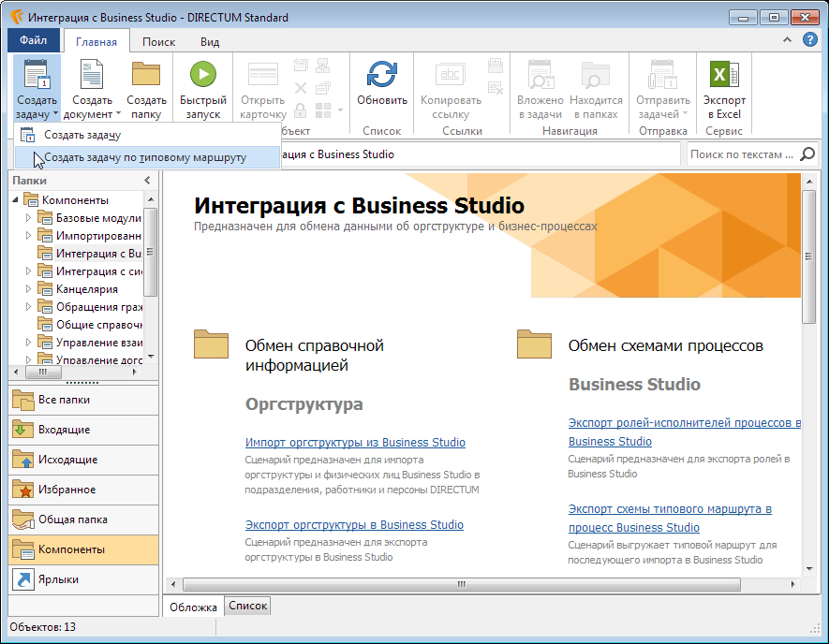Switch to the Вид ribbon tab
The width and height of the screenshot is (829, 644).
coord(210,42)
